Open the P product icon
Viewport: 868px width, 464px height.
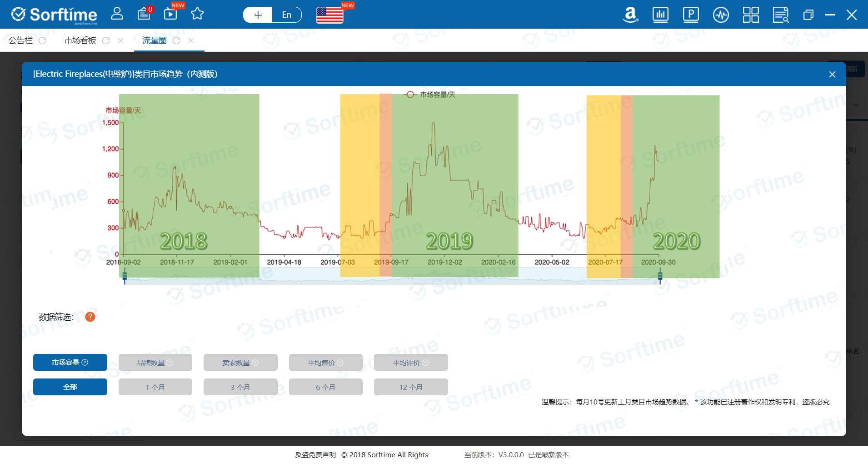[x=691, y=15]
